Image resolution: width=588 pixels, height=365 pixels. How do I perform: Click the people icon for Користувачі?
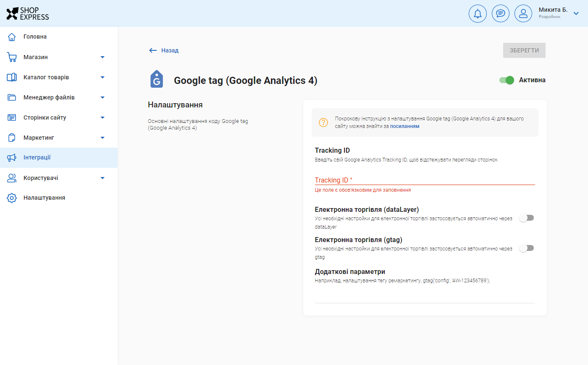coord(12,178)
